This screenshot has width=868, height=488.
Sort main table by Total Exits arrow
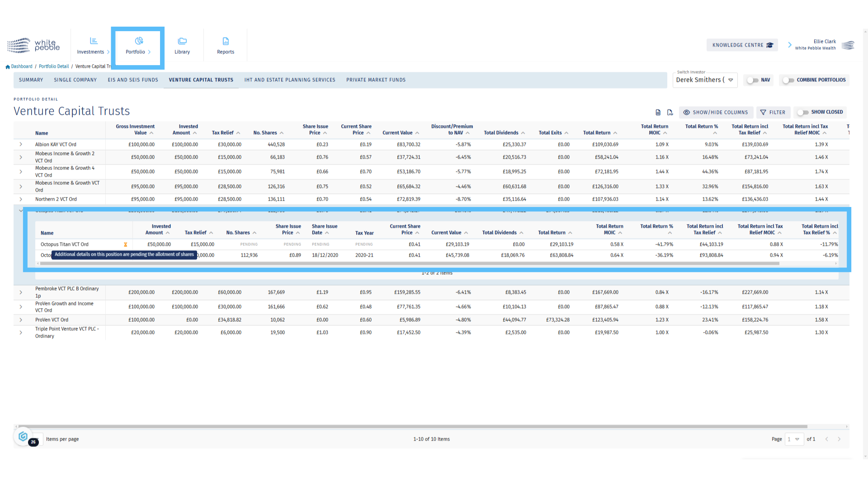pos(566,133)
